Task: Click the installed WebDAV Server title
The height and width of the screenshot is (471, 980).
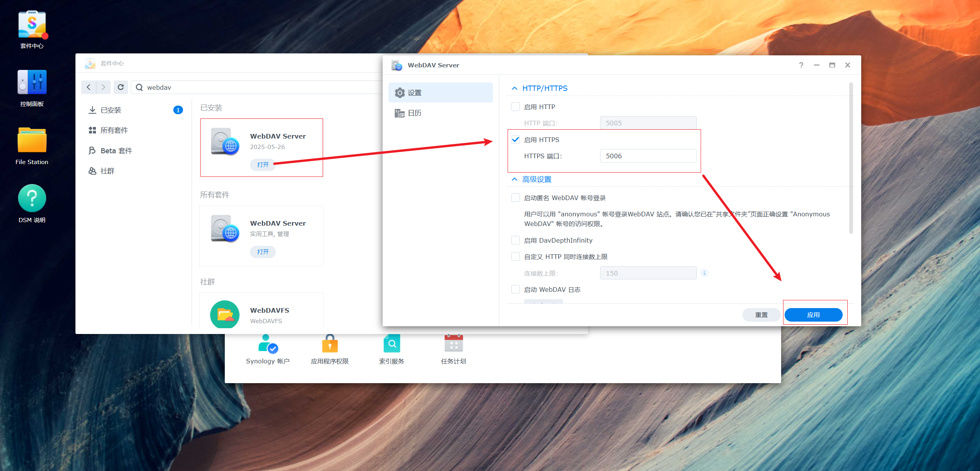Action: point(278,136)
